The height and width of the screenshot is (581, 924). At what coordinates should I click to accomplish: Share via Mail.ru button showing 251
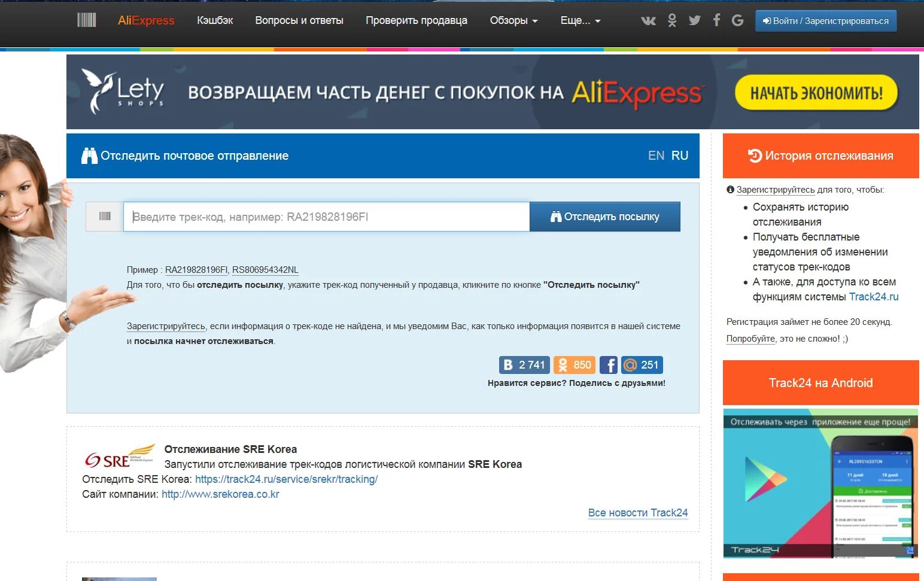(642, 365)
